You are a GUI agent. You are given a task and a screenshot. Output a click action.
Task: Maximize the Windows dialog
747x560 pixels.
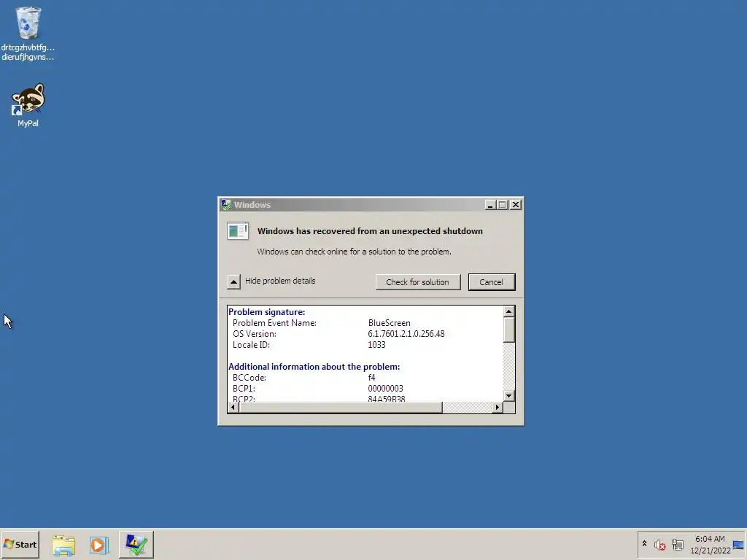(x=502, y=205)
